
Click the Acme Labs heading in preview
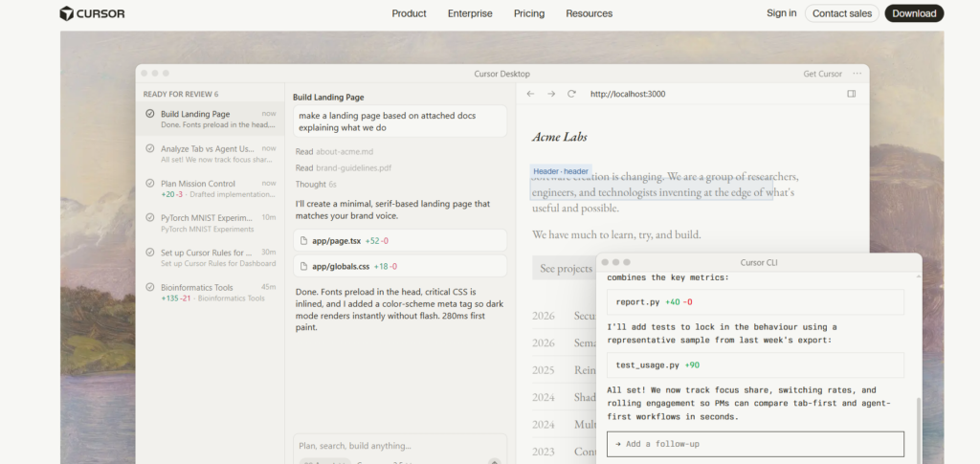tap(559, 137)
